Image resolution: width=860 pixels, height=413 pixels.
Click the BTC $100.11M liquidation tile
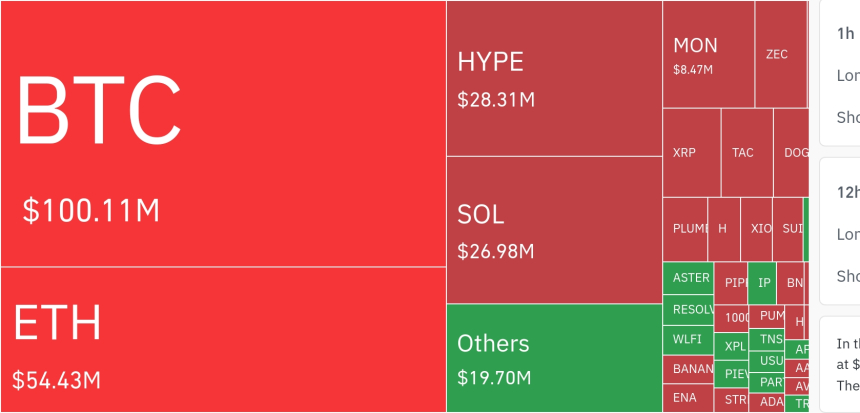pyautogui.click(x=223, y=134)
